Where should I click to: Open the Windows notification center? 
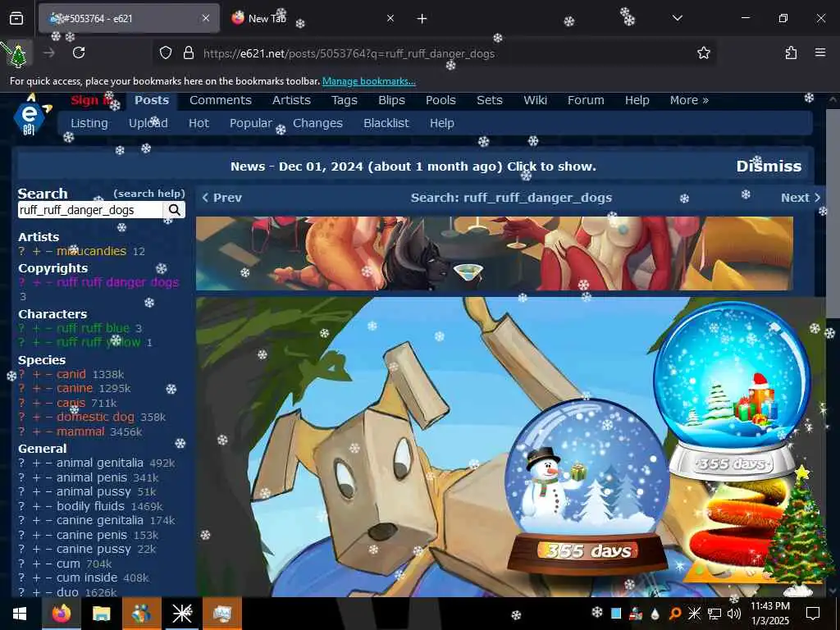[813, 614]
